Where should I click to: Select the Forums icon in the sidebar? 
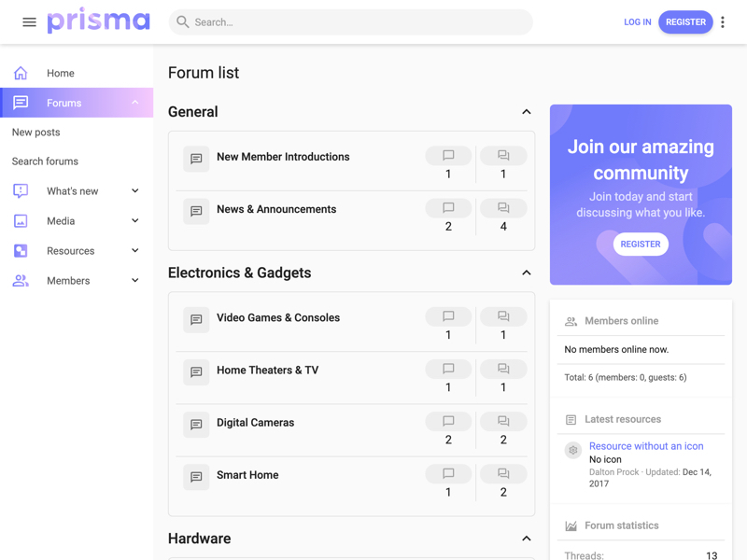pos(21,103)
